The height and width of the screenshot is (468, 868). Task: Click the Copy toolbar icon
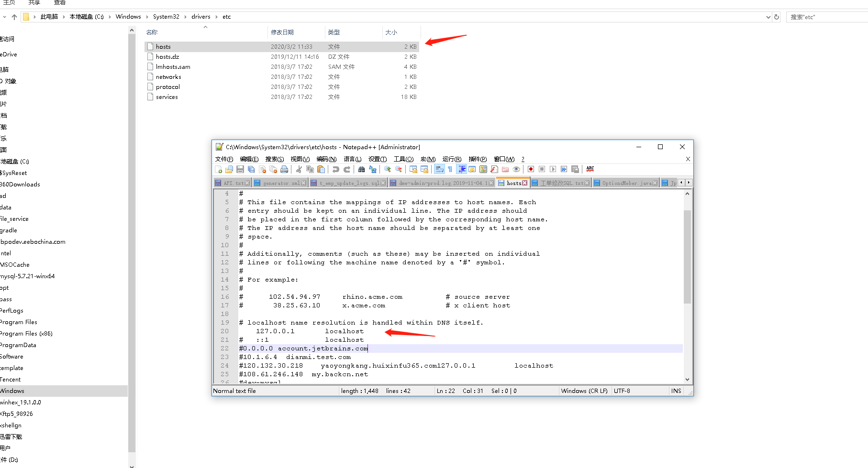click(310, 169)
